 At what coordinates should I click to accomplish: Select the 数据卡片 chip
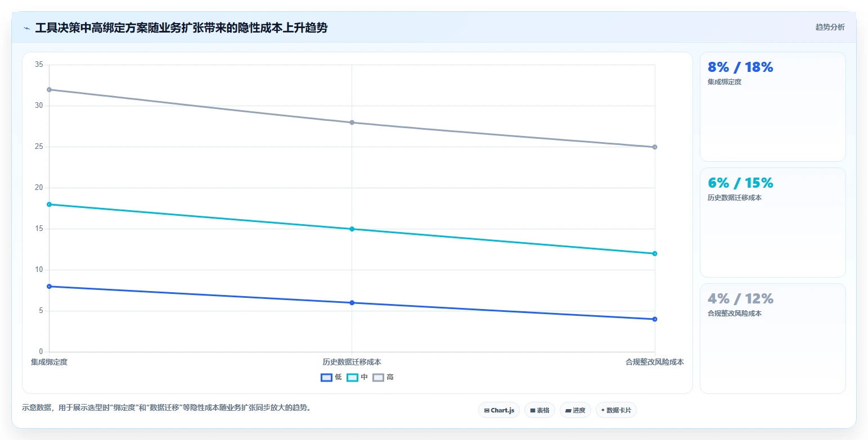[x=616, y=410]
